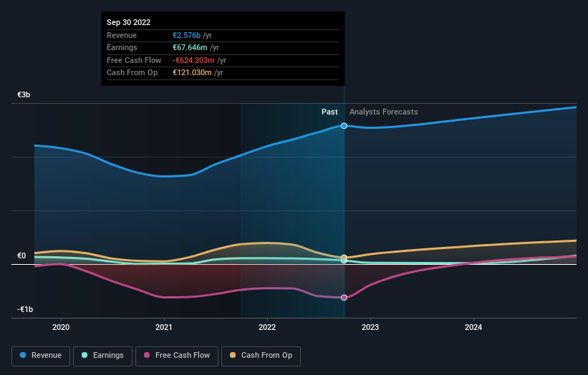Click the 2021 x-axis label
Viewport: 588px width, 375px height.
(164, 327)
